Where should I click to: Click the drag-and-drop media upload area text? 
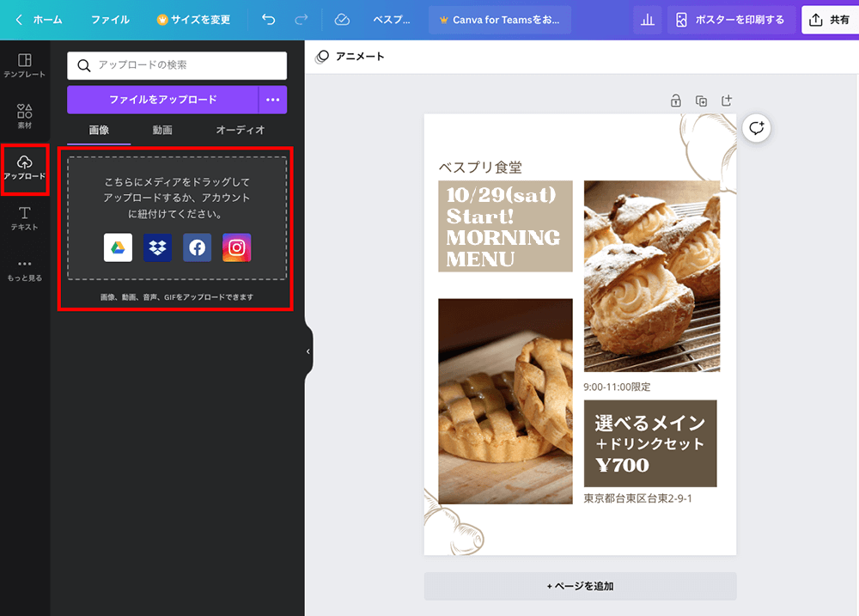pyautogui.click(x=177, y=198)
